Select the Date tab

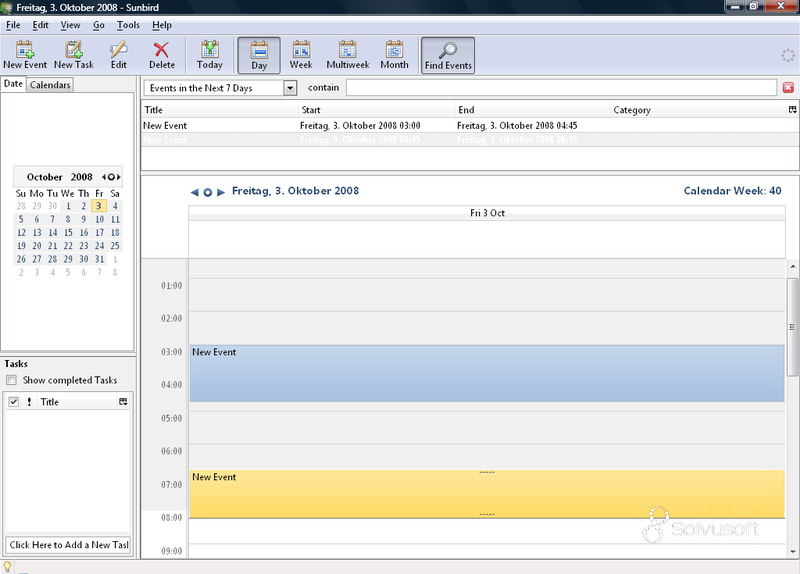[x=13, y=84]
